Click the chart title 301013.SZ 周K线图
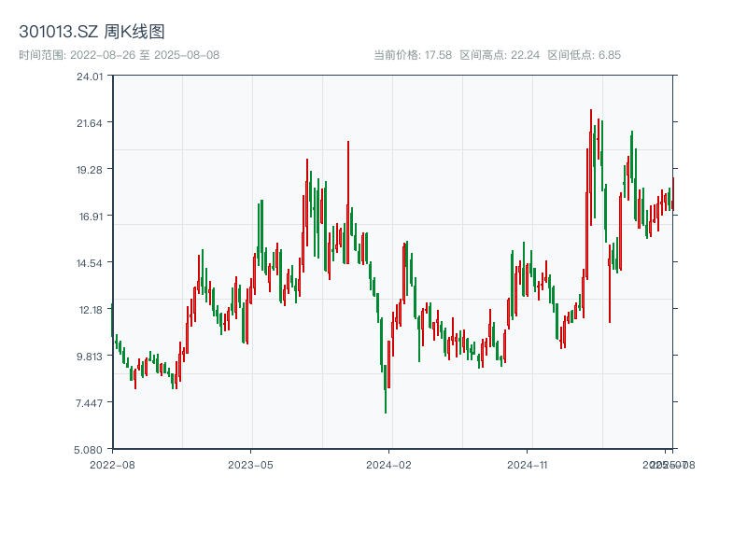The image size is (747, 560). tap(92, 32)
